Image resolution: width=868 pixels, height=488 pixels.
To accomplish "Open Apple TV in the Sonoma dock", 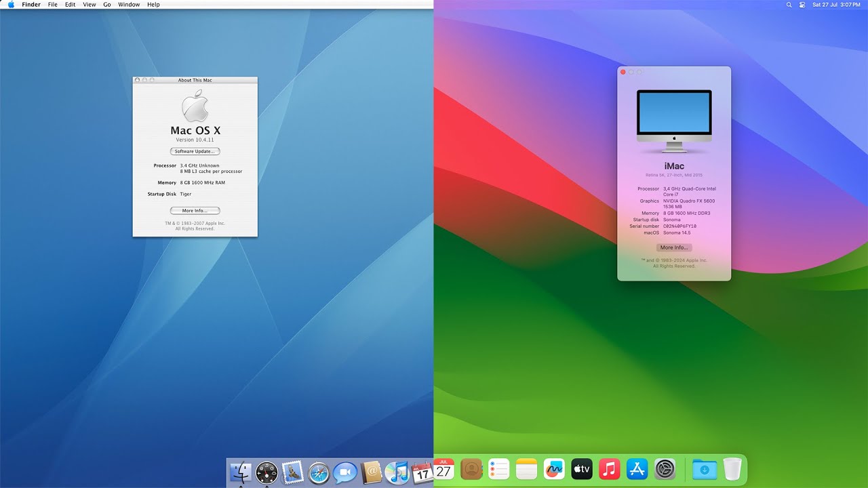I will click(x=583, y=469).
